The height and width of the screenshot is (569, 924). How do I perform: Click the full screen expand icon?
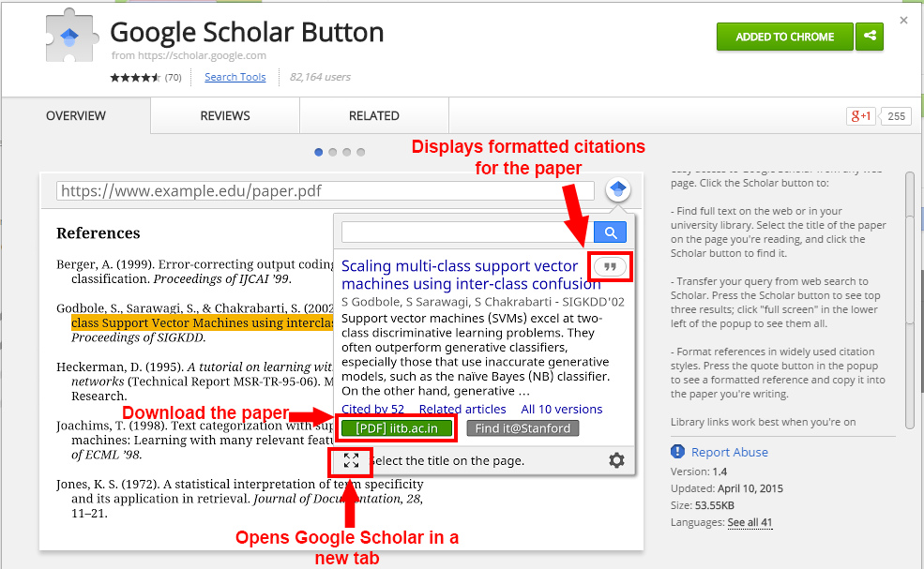coord(351,460)
